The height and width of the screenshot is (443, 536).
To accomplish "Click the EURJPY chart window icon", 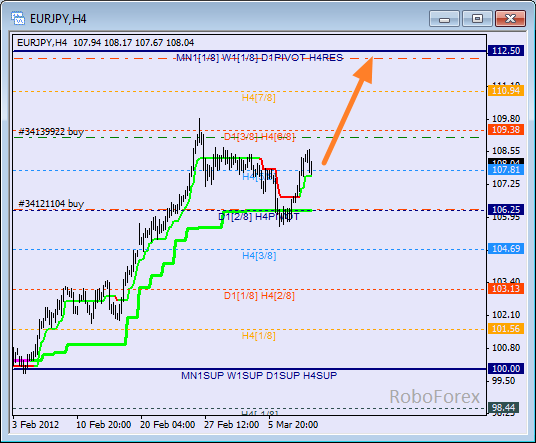I will (x=17, y=18).
